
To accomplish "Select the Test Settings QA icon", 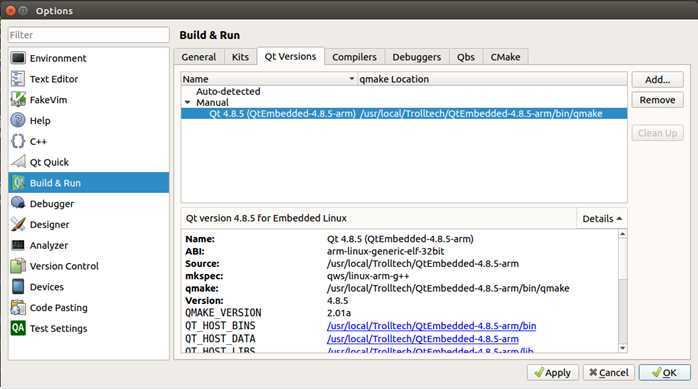I will pyautogui.click(x=18, y=328).
